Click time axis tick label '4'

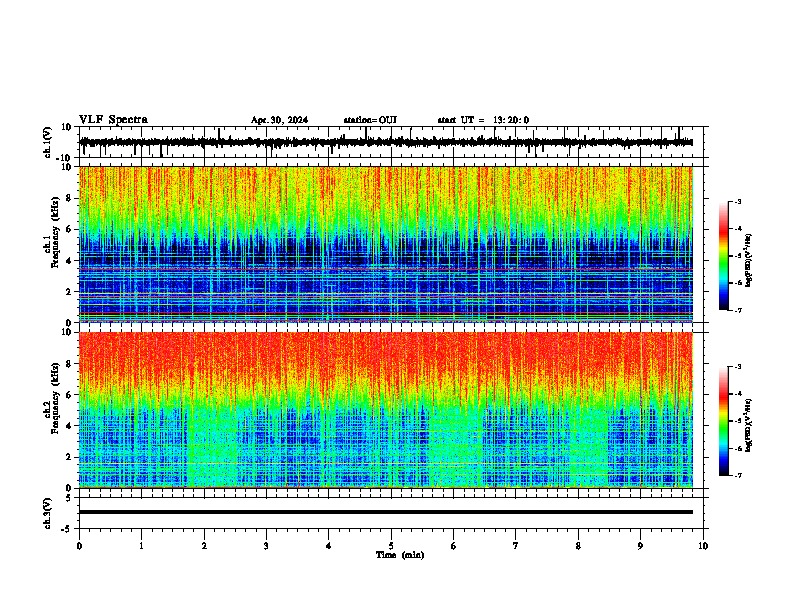click(x=329, y=546)
